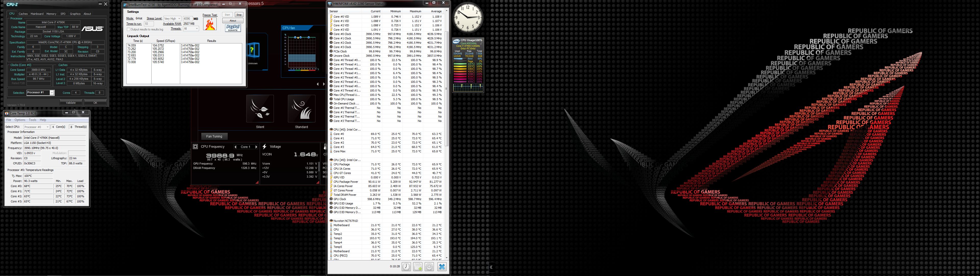Click the flame Freeze Test icon in IntelBurnTest
Viewport: 980px width, 276px height.
[x=210, y=24]
